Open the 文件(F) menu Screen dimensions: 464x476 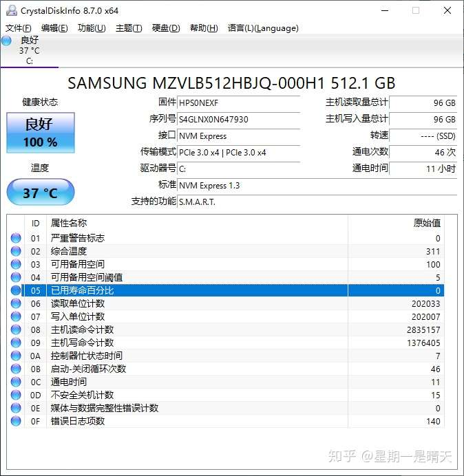tap(18, 28)
